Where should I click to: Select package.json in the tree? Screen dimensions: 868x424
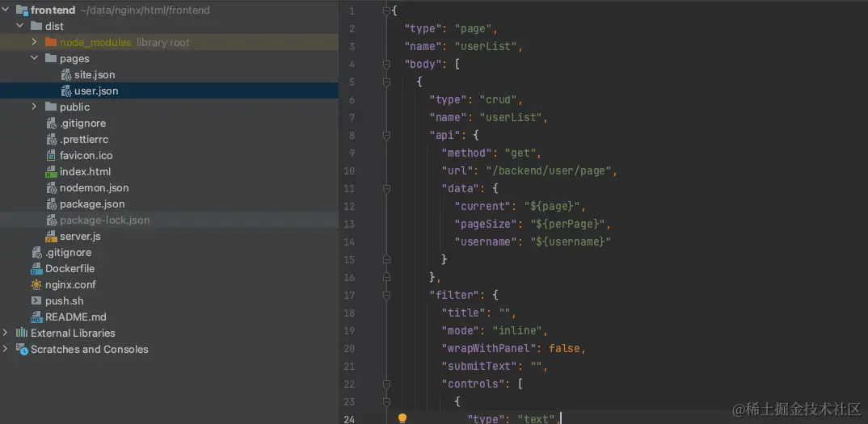(x=92, y=204)
